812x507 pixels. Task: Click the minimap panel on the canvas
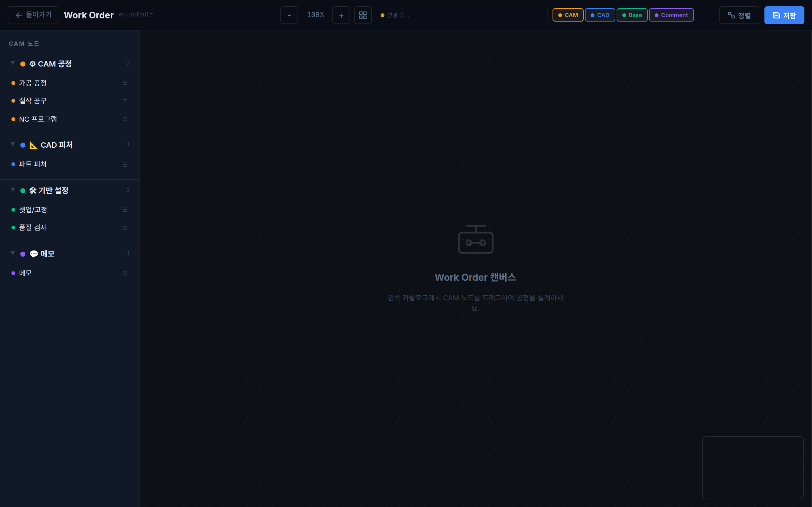point(753,467)
